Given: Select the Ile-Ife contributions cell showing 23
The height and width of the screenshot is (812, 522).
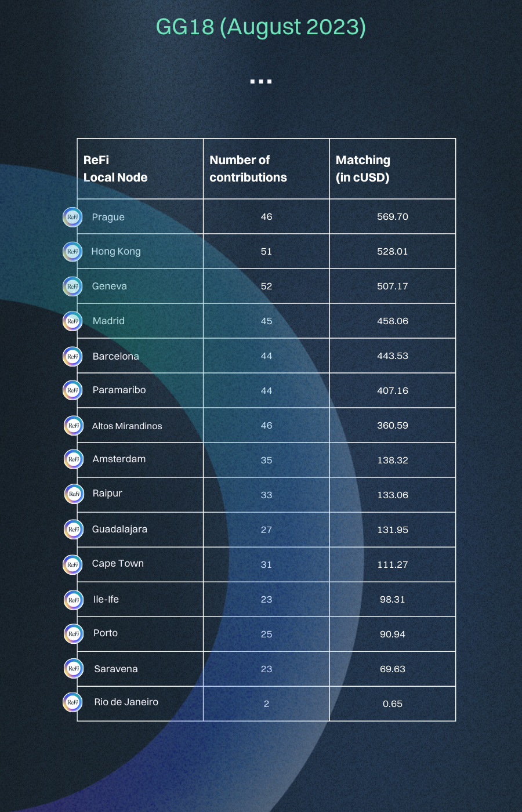Looking at the screenshot, I should click(266, 599).
